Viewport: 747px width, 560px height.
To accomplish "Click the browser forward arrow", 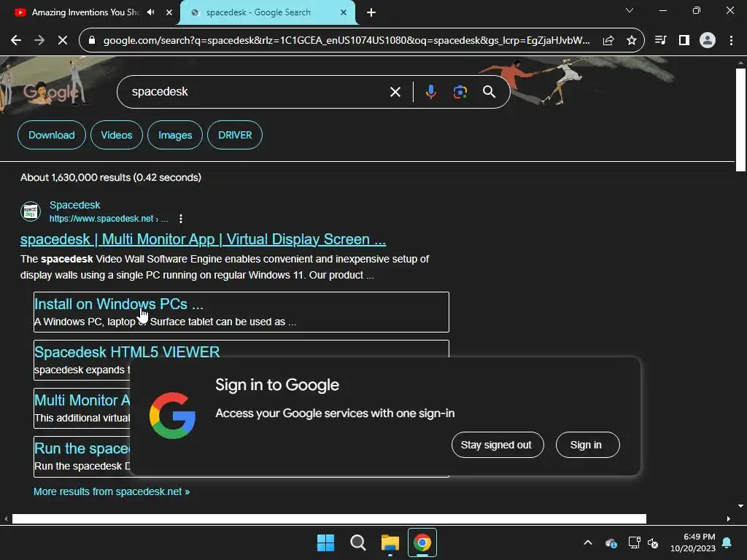I will click(x=39, y=41).
